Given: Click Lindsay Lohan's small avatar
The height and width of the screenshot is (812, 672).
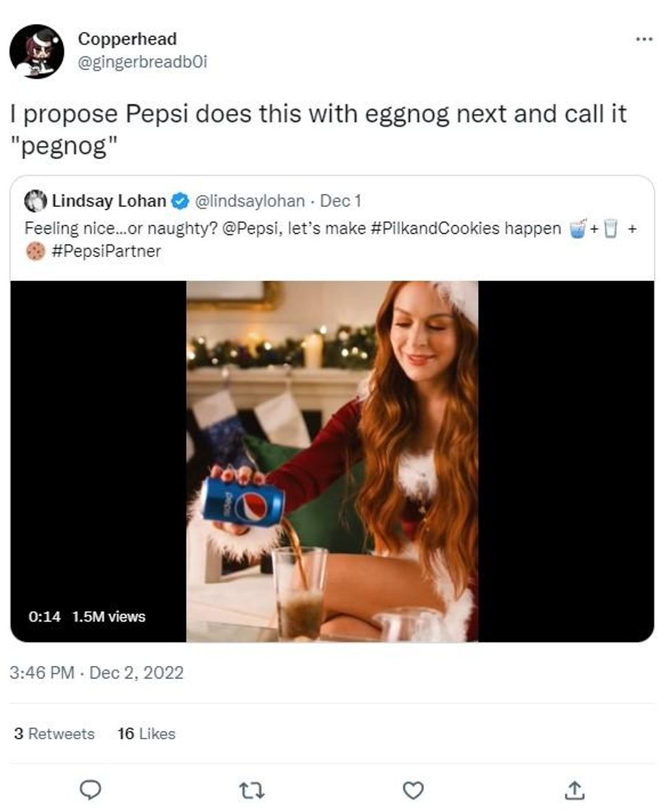Looking at the screenshot, I should click(x=34, y=201).
